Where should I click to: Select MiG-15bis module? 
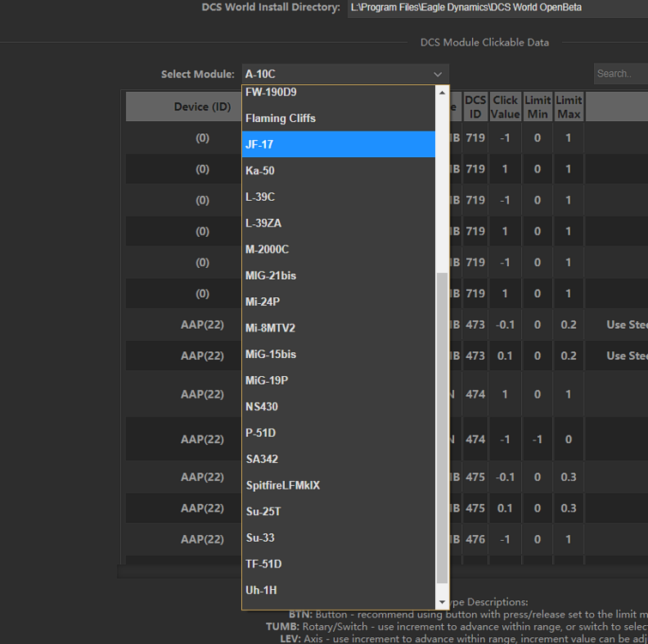point(338,355)
